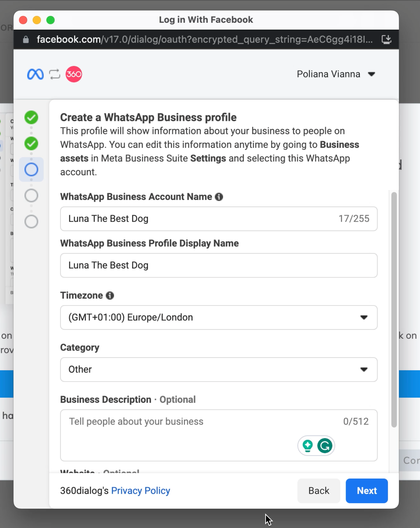This screenshot has width=420, height=528.
Task: Open the Poliana Vianna account dropdown
Action: pos(336,74)
